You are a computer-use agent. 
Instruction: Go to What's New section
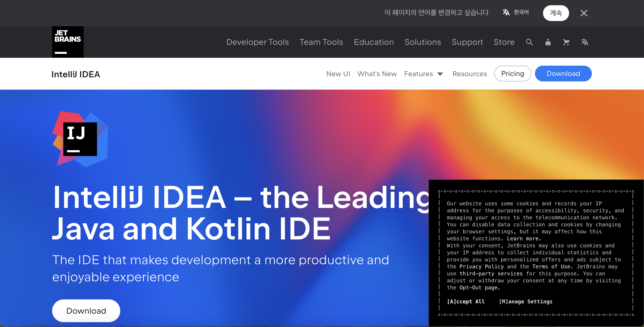click(x=377, y=74)
